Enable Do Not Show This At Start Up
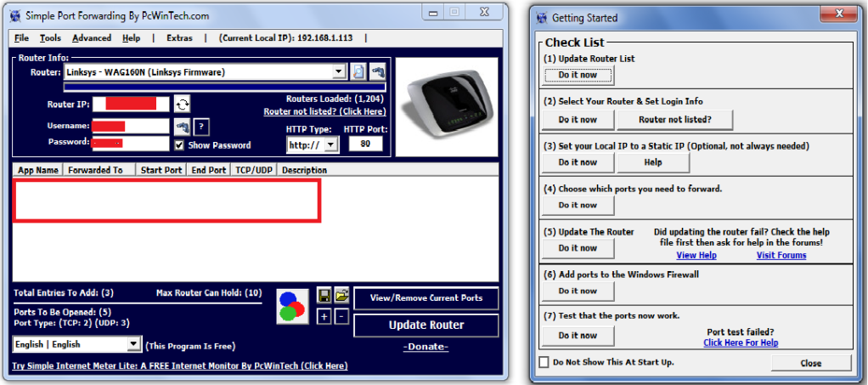 544,363
